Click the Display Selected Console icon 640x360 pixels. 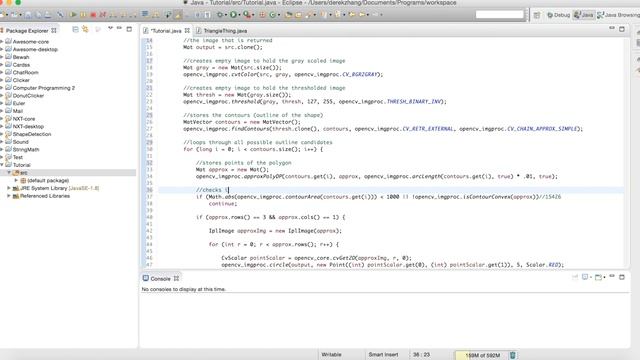pos(585,277)
